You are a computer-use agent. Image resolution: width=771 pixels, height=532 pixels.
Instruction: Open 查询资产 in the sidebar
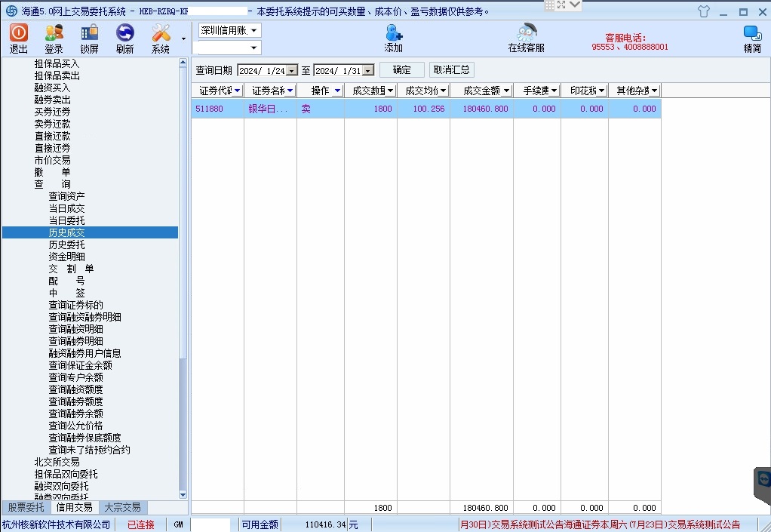point(67,196)
